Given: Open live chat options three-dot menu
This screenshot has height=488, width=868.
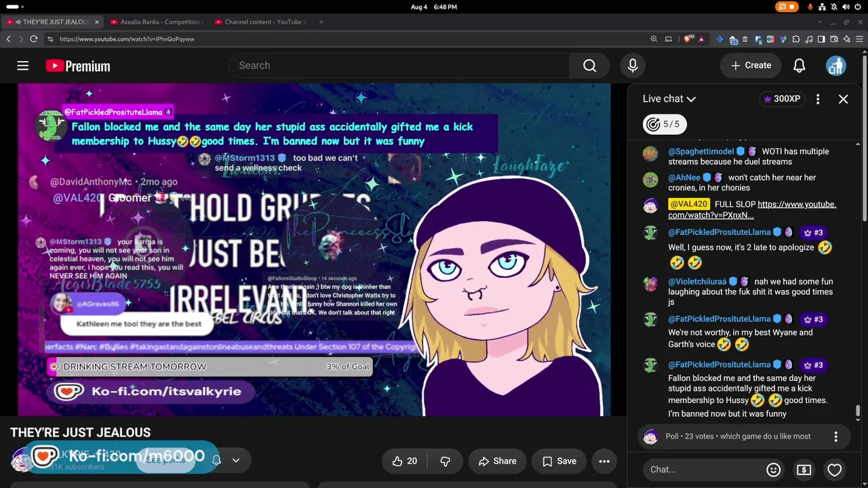Looking at the screenshot, I should (818, 99).
